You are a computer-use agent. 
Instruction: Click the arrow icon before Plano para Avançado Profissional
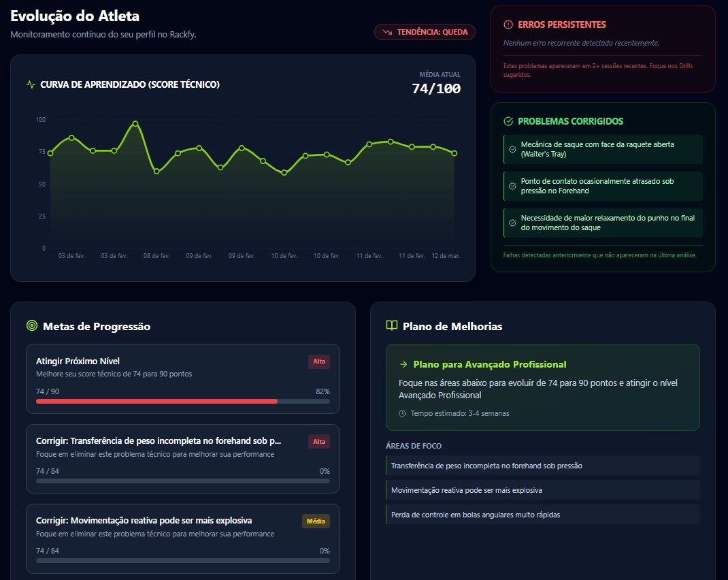tap(403, 364)
